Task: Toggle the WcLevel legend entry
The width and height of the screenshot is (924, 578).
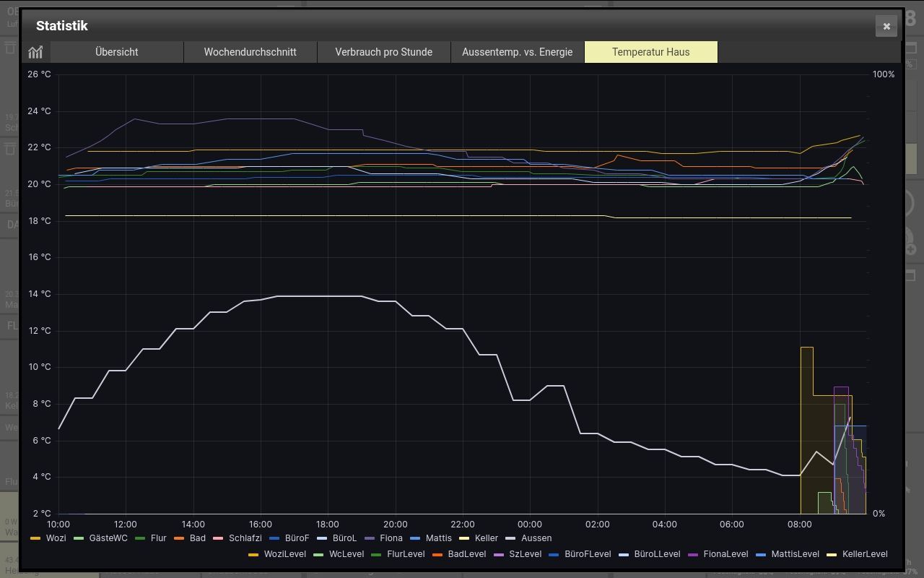Action: pos(339,554)
